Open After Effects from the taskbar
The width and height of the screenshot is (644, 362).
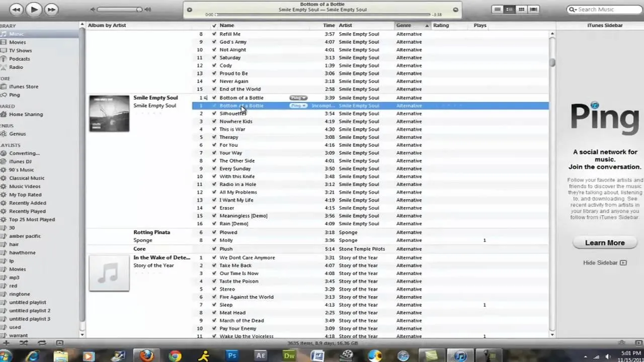coord(261,355)
